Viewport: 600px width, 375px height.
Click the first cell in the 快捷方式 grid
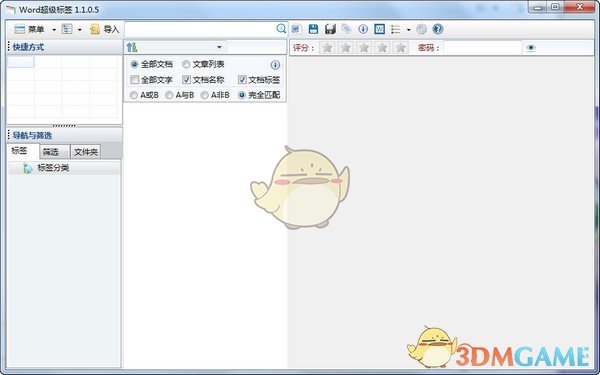pos(21,62)
